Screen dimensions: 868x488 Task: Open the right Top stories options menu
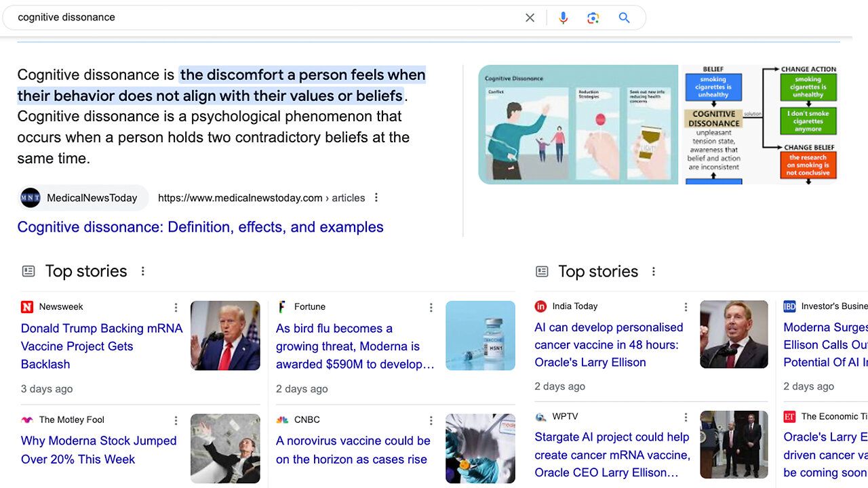click(x=654, y=272)
